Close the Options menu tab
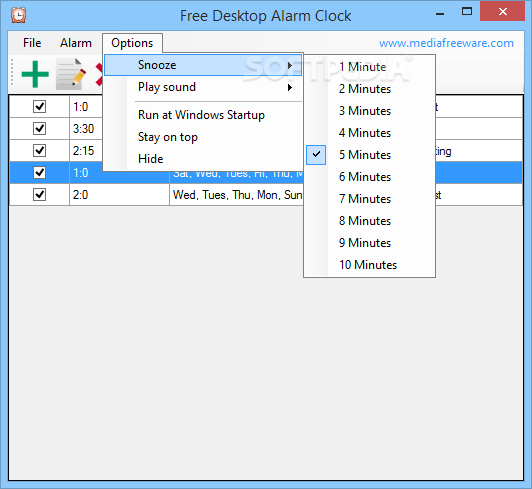The height and width of the screenshot is (489, 532). point(132,43)
